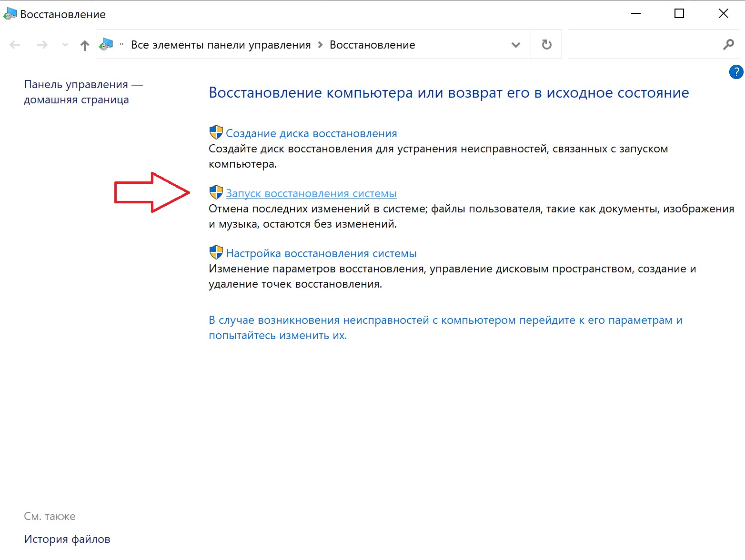Click the Back navigation arrow
Viewport: 745px width, 560px height.
click(x=15, y=45)
